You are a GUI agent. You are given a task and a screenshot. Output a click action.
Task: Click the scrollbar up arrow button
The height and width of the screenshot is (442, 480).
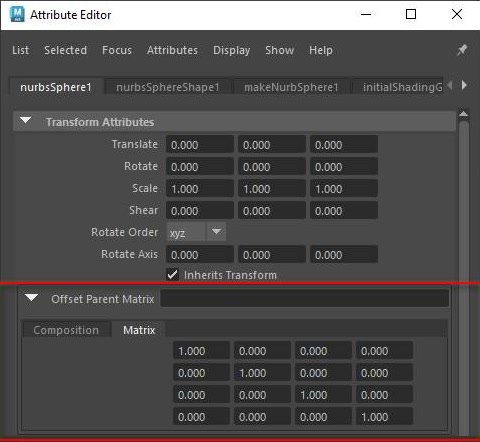click(x=463, y=114)
